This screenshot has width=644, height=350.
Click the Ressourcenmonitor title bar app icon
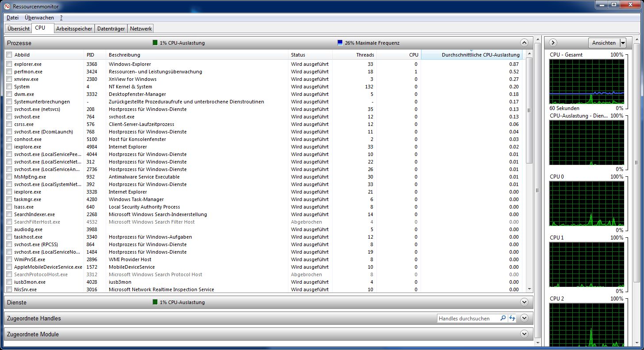pyautogui.click(x=7, y=6)
